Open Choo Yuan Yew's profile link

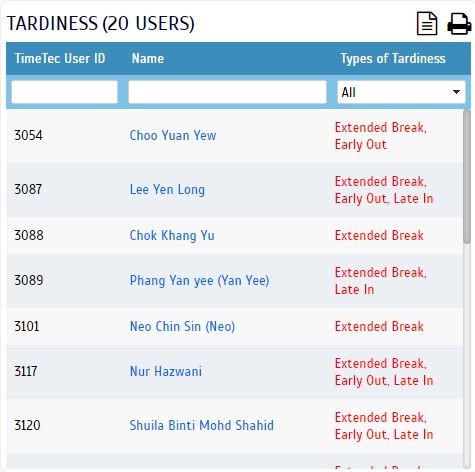click(x=173, y=136)
